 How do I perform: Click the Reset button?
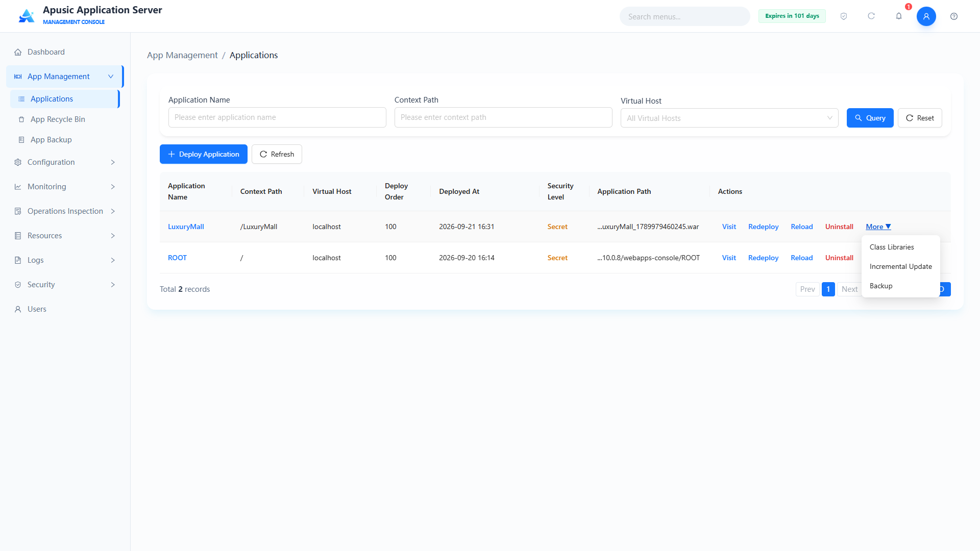(x=920, y=118)
